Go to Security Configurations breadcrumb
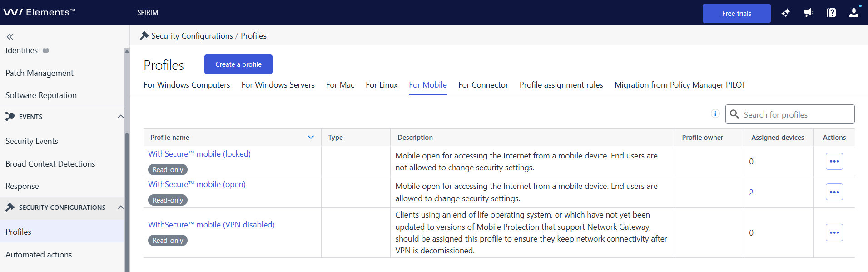This screenshot has width=868, height=272. tap(192, 36)
